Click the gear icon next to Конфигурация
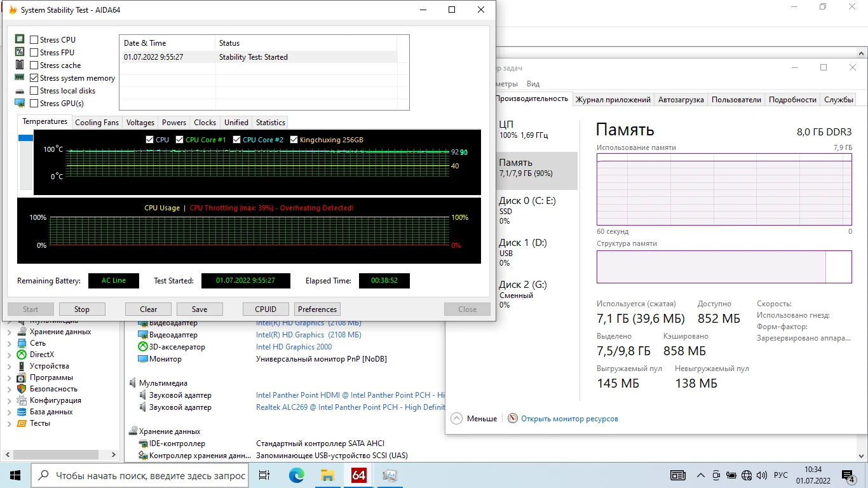Viewport: 868px width, 488px height. tap(22, 400)
